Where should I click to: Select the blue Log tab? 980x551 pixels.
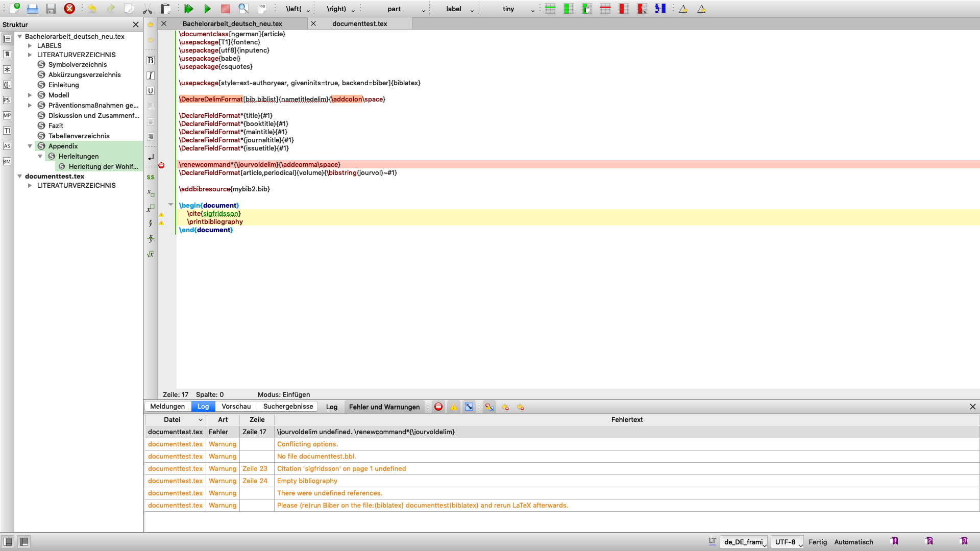pyautogui.click(x=203, y=407)
